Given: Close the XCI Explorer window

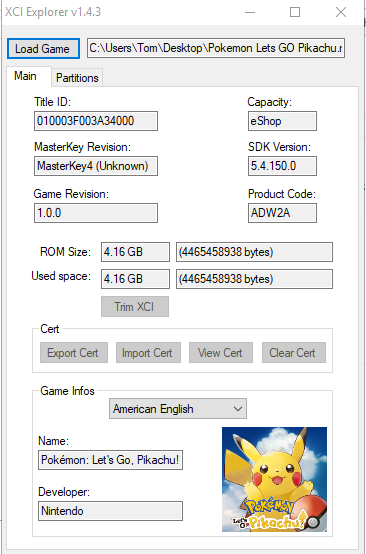Looking at the screenshot, I should [x=341, y=12].
